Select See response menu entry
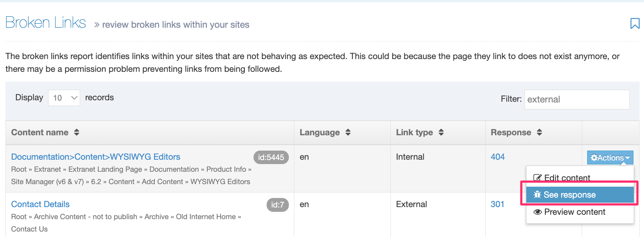 point(569,195)
